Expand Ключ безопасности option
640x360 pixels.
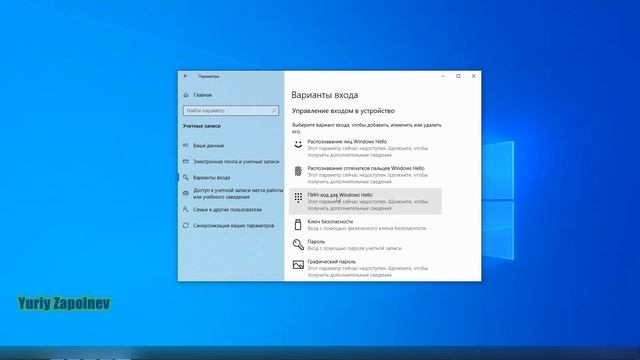365,225
